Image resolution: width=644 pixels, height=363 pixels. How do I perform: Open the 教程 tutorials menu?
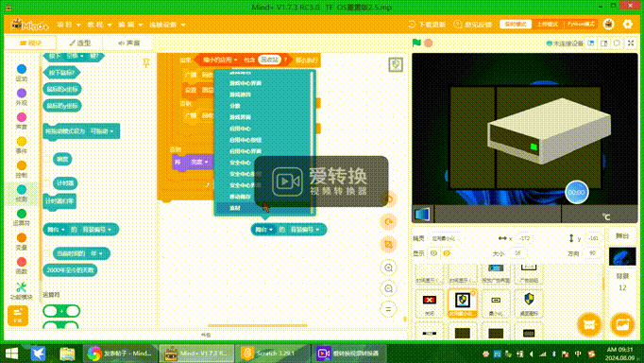click(99, 25)
